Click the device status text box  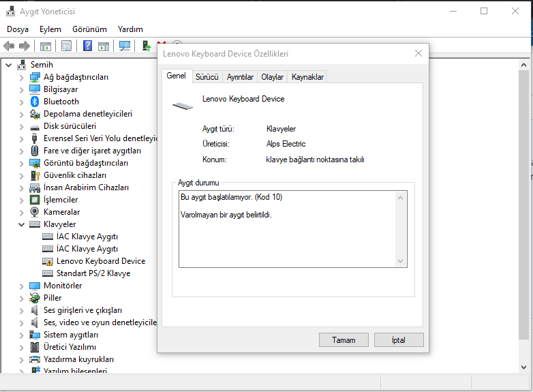[293, 229]
